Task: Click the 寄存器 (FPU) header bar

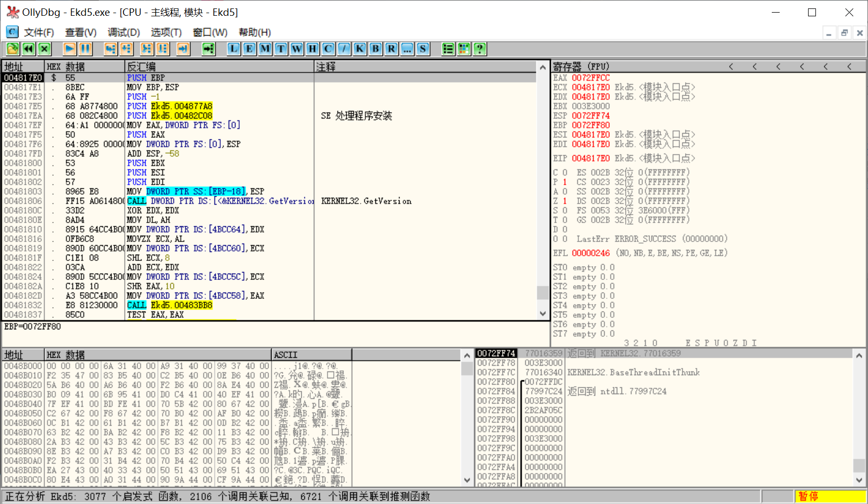Action: click(x=708, y=66)
